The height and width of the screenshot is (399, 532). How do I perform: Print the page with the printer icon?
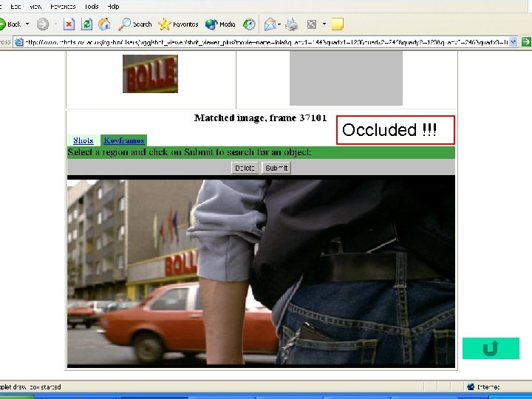point(291,24)
